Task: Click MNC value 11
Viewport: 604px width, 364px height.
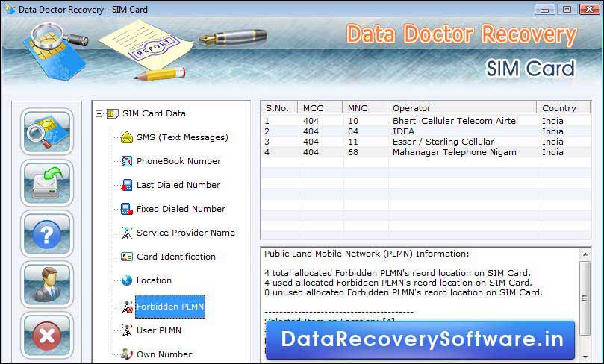Action: [353, 142]
